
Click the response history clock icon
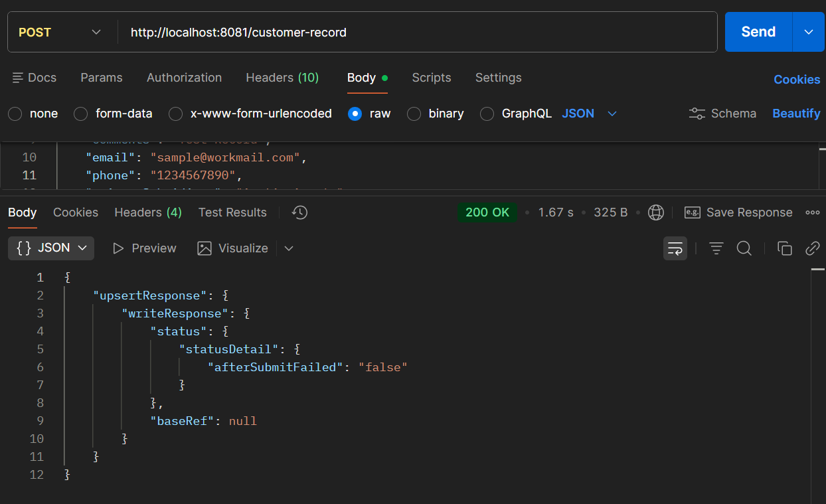tap(300, 212)
